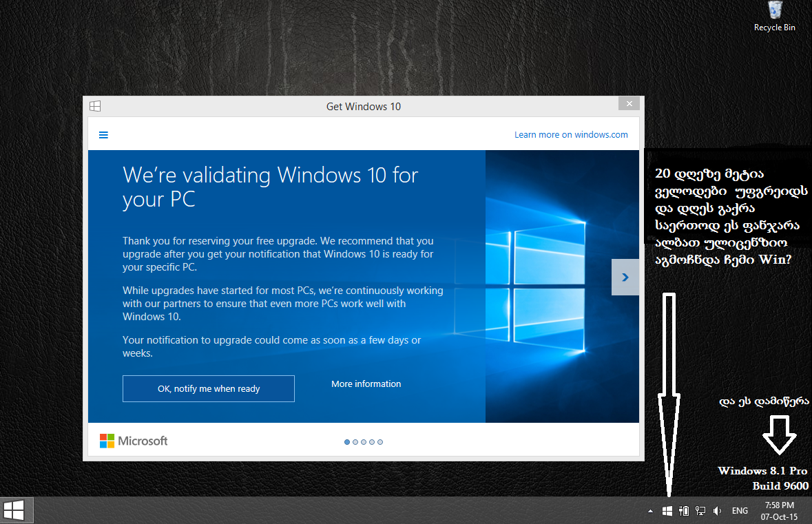Viewport: 812px width, 524px height.
Task: Select the fourth page indicator dot
Action: [372, 442]
